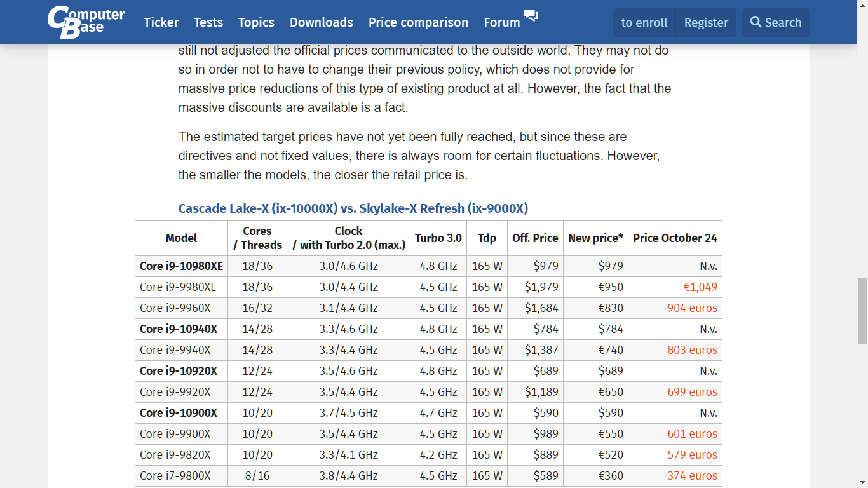
Task: Open the forum speech bubble icon
Action: pyautogui.click(x=531, y=15)
